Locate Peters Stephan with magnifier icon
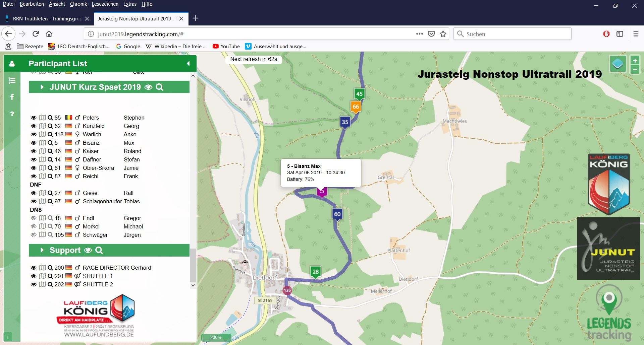 pos(50,118)
